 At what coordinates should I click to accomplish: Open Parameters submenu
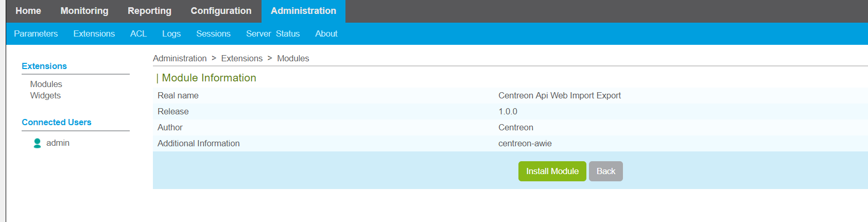pyautogui.click(x=36, y=33)
